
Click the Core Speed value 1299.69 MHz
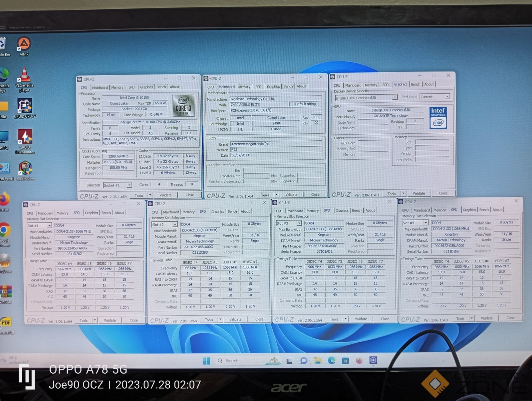coord(118,156)
